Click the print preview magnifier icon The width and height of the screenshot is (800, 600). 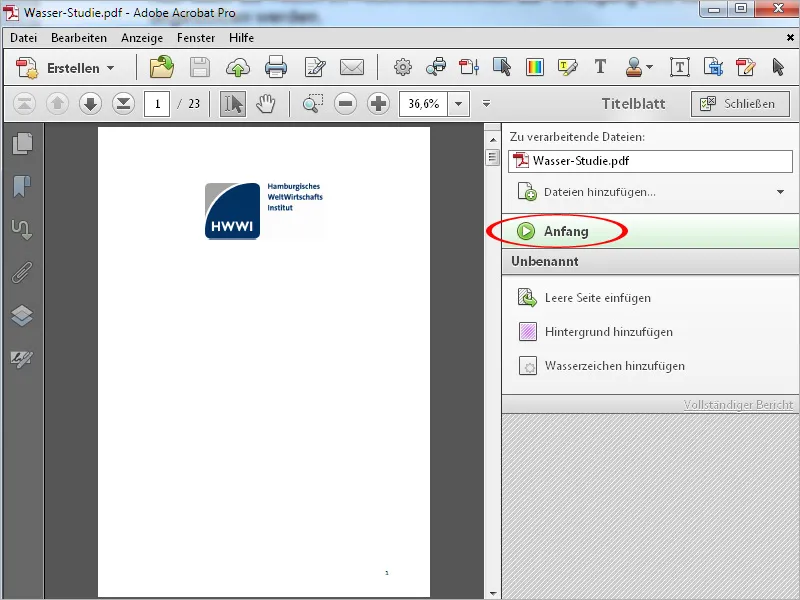tap(436, 67)
